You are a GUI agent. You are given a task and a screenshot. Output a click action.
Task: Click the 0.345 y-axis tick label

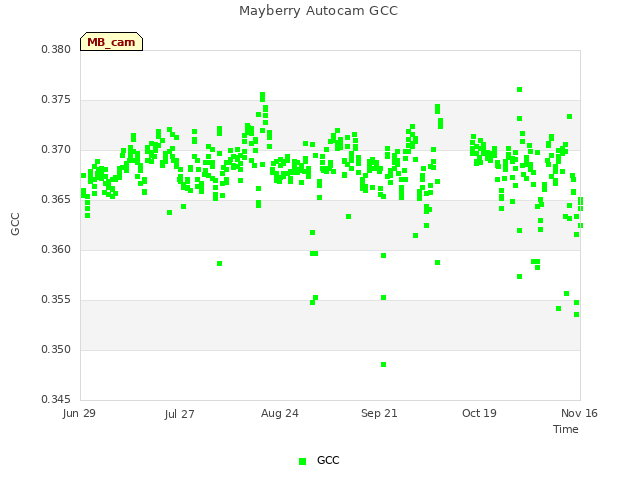point(56,399)
